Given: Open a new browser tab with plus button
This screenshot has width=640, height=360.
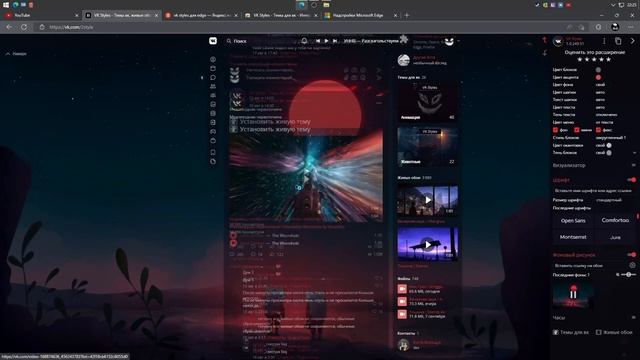Looking at the screenshot, I should [407, 16].
